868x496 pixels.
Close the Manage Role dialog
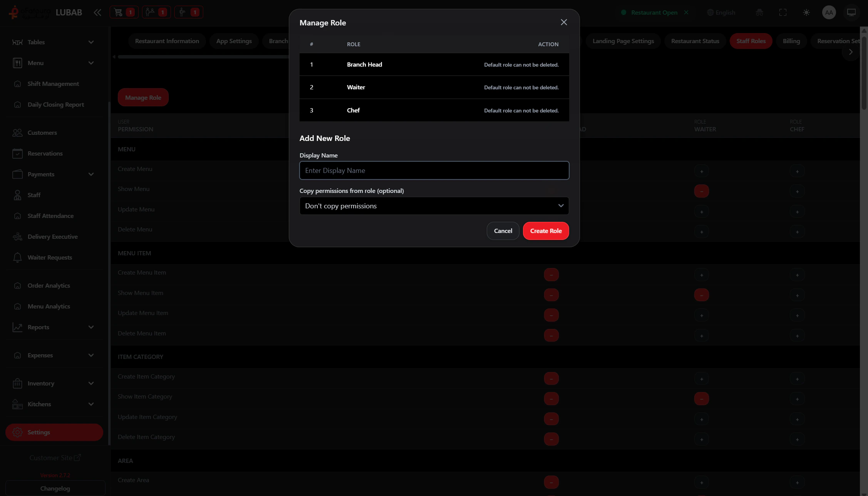(563, 22)
